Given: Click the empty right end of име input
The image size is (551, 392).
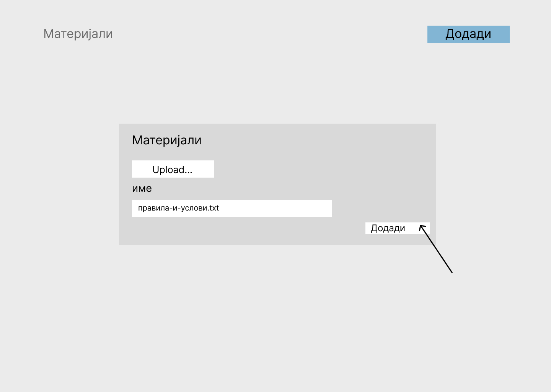Looking at the screenshot, I should [314, 208].
